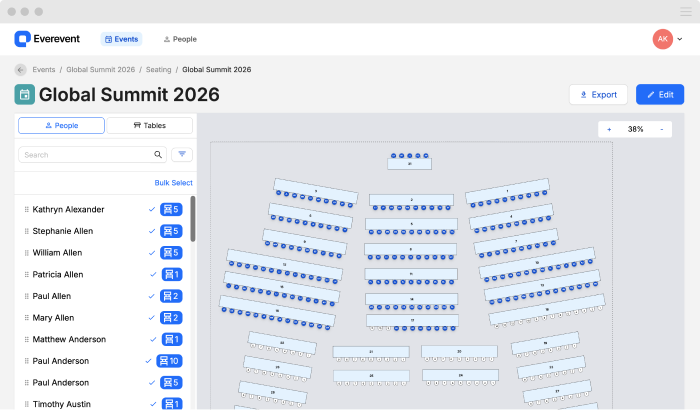Click the people list scrollbar thumb
Viewport: 700px width, 410px height.
pyautogui.click(x=193, y=219)
